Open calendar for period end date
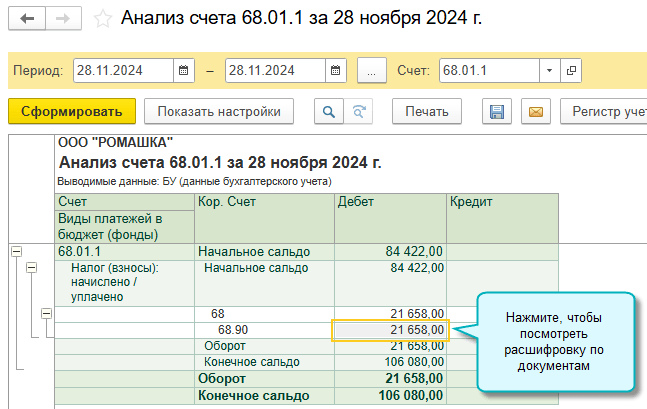 pyautogui.click(x=336, y=71)
